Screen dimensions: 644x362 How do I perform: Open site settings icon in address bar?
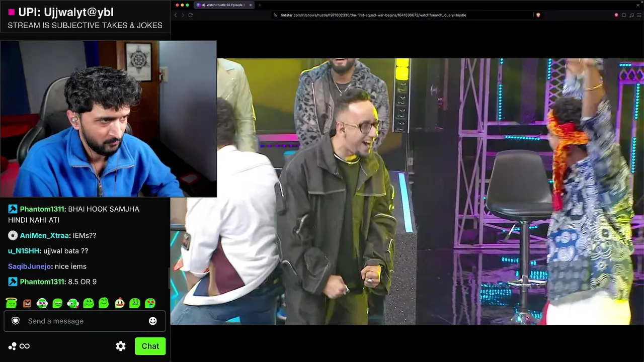(x=275, y=15)
